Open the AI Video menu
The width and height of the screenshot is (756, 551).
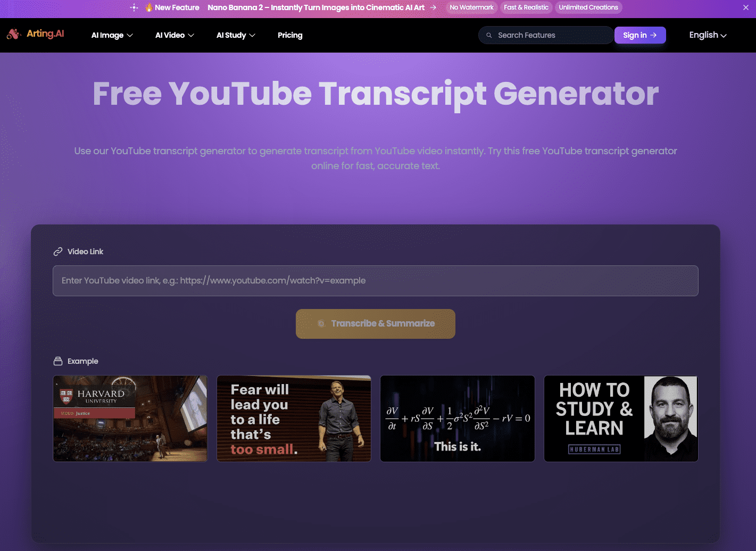click(174, 35)
